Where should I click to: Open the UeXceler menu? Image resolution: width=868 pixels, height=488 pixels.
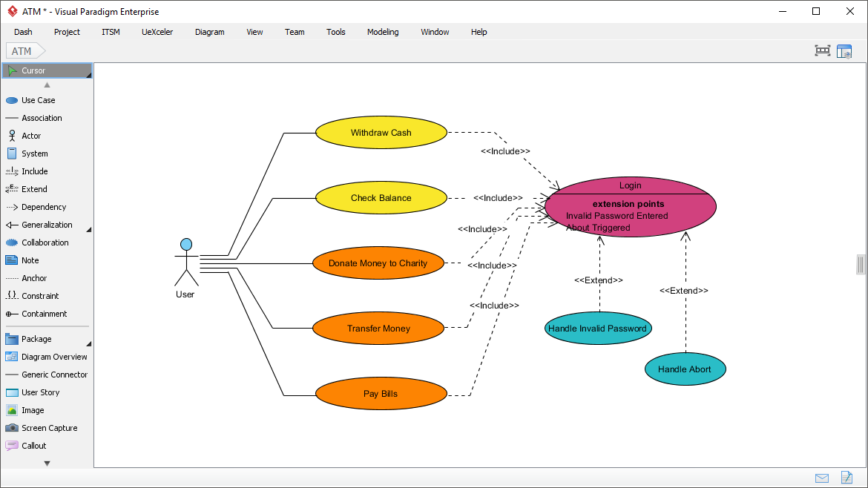pos(157,32)
